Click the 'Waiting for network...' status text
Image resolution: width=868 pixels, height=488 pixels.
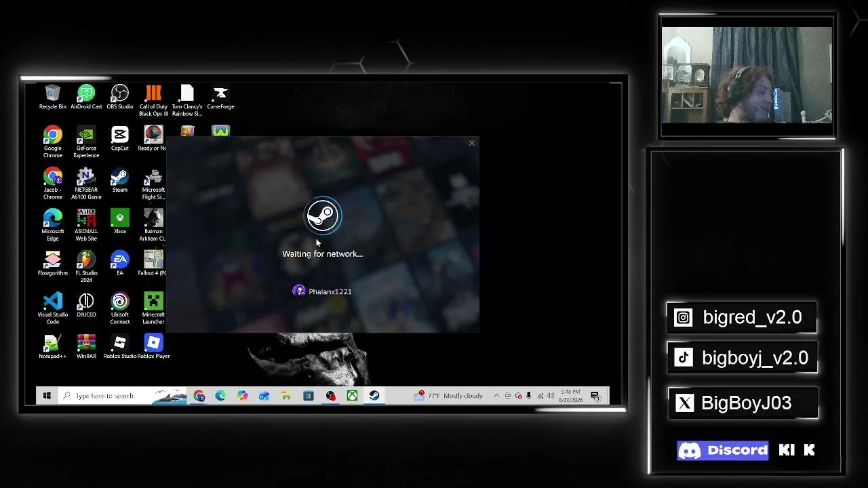(323, 254)
